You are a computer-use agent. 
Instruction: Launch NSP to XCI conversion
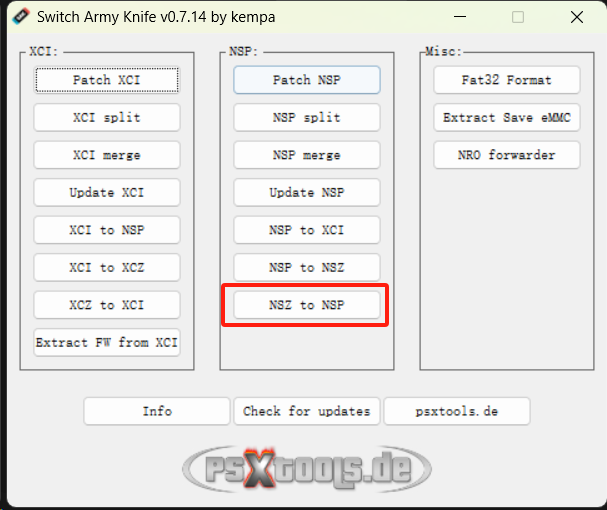tap(307, 230)
